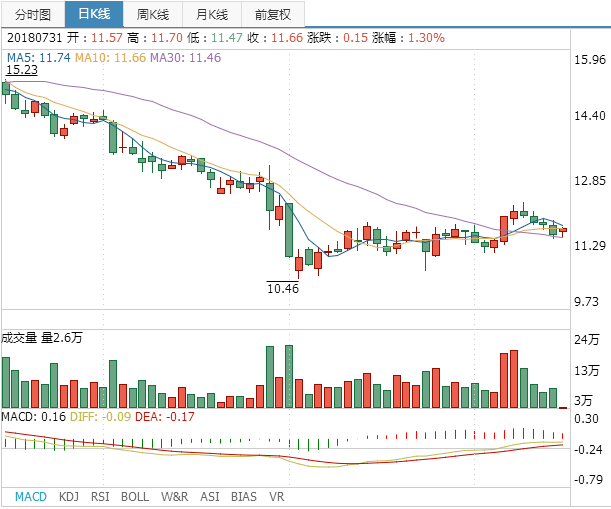Open the BIAS indicator
Viewport: 611px width, 509px height.
pyautogui.click(x=244, y=497)
